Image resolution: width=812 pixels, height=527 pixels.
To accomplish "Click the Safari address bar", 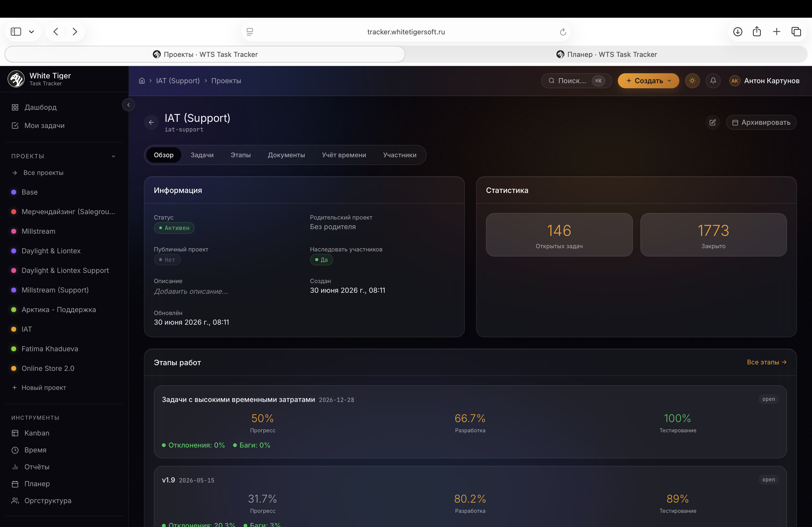I will coord(406,32).
